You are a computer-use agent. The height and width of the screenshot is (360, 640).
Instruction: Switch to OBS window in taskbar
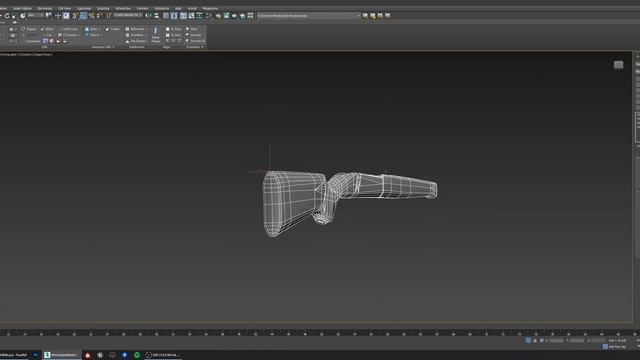pyautogui.click(x=163, y=355)
